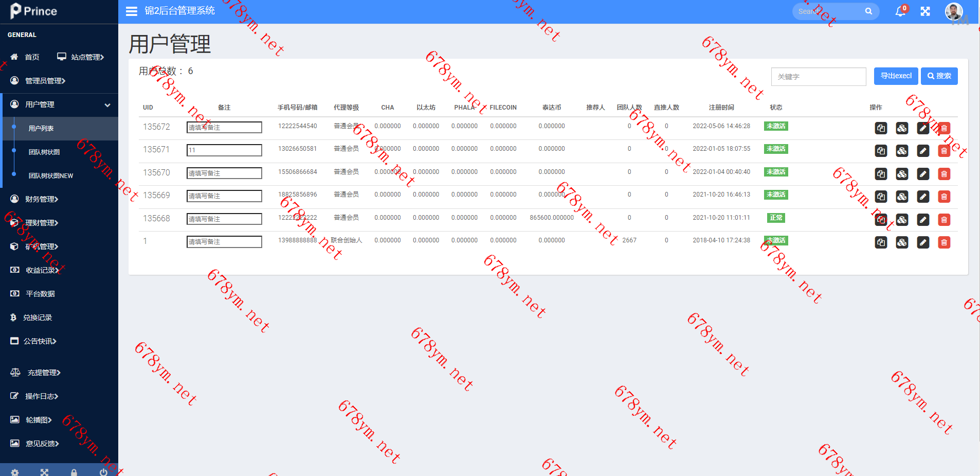Open 平台数据 in the sidebar
Viewport: 980px width, 476px height.
pos(40,294)
